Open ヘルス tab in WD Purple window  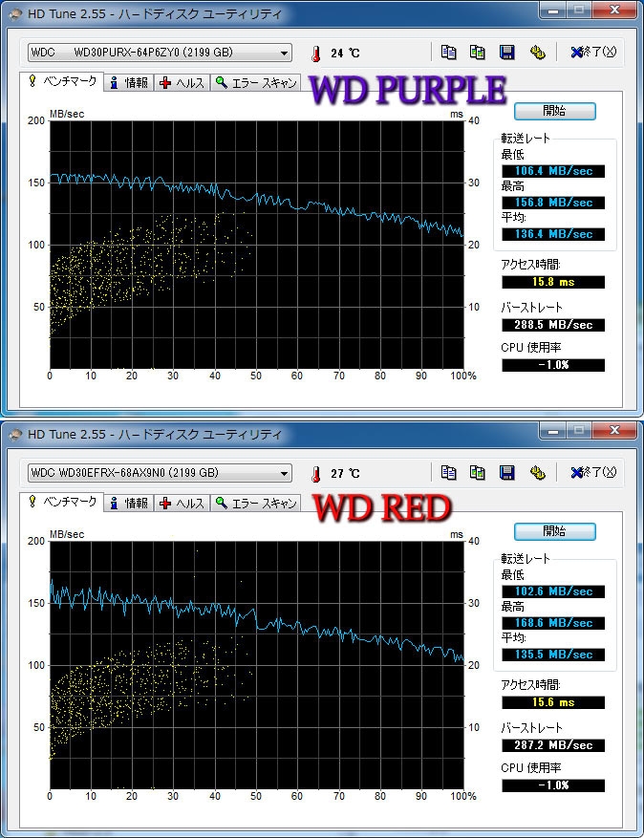click(182, 83)
